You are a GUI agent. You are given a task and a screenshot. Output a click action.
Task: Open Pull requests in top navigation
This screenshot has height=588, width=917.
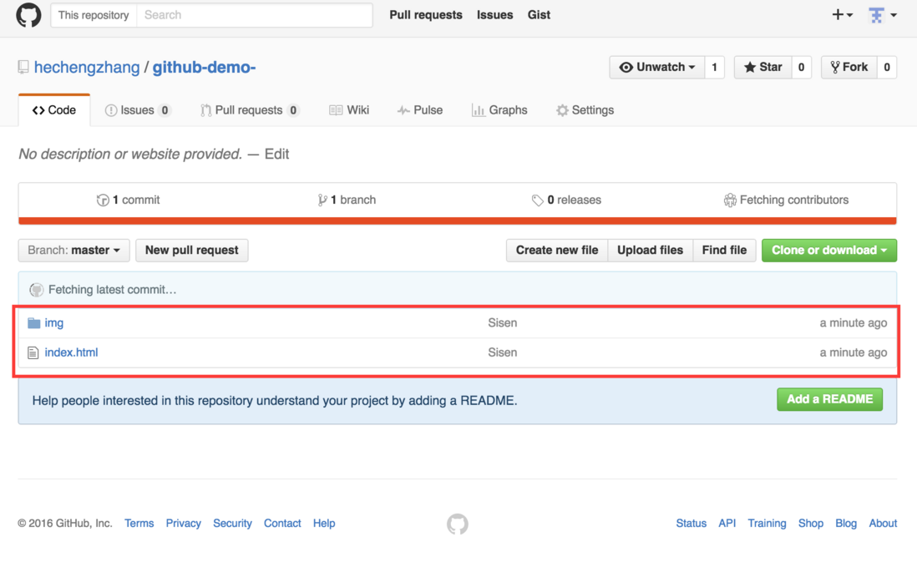point(426,15)
